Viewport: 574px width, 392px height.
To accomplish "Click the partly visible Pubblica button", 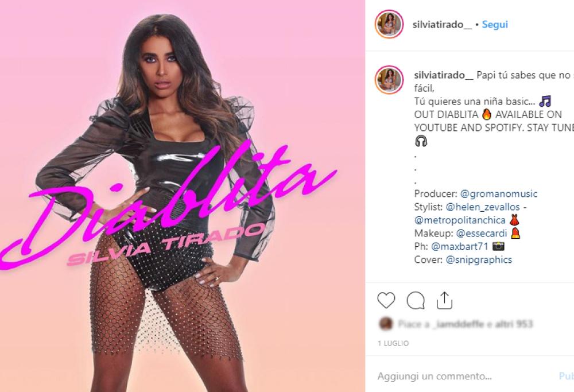I will coord(567,376).
